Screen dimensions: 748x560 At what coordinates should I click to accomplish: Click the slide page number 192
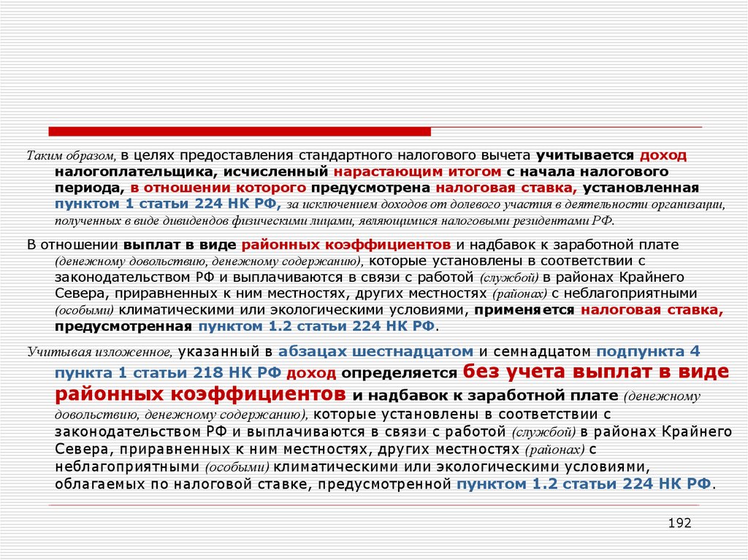680,523
